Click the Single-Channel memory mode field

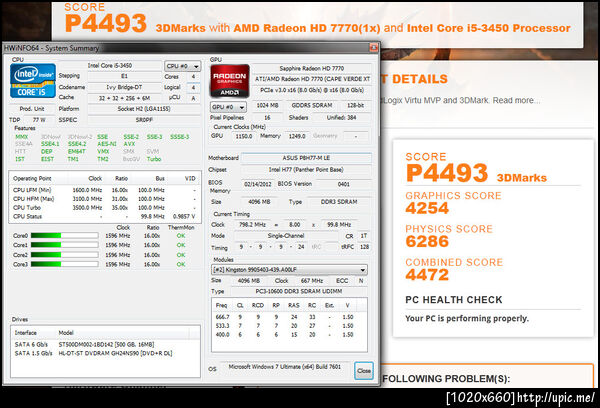pyautogui.click(x=286, y=236)
